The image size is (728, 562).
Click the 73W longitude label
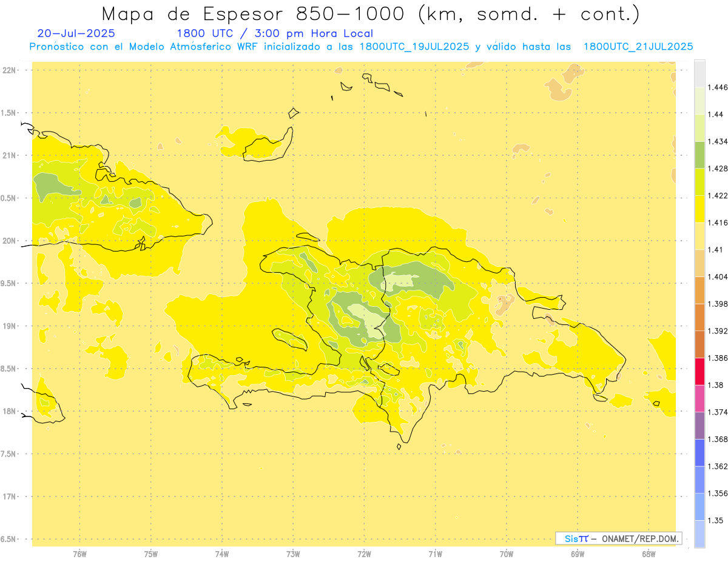tap(293, 554)
